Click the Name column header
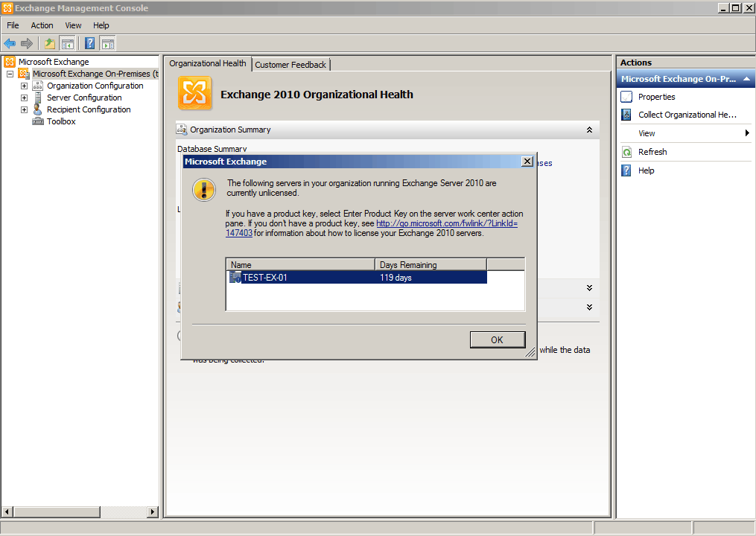 300,264
